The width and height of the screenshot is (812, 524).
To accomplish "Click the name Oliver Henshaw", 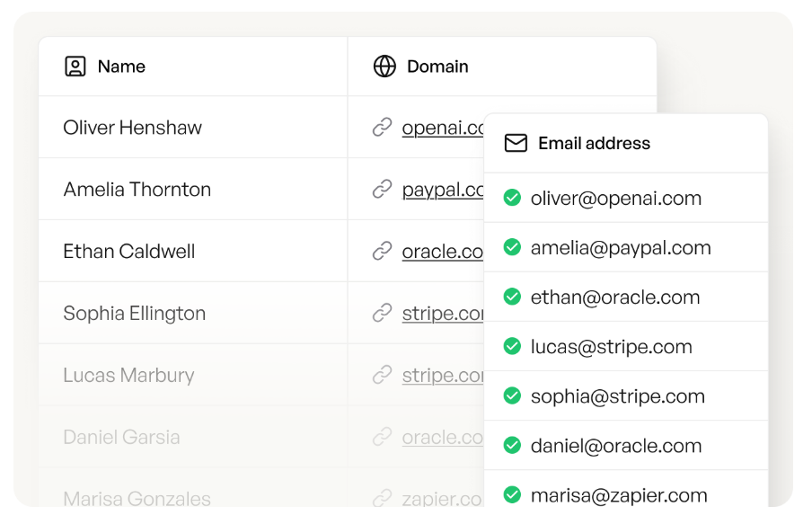I will point(132,128).
